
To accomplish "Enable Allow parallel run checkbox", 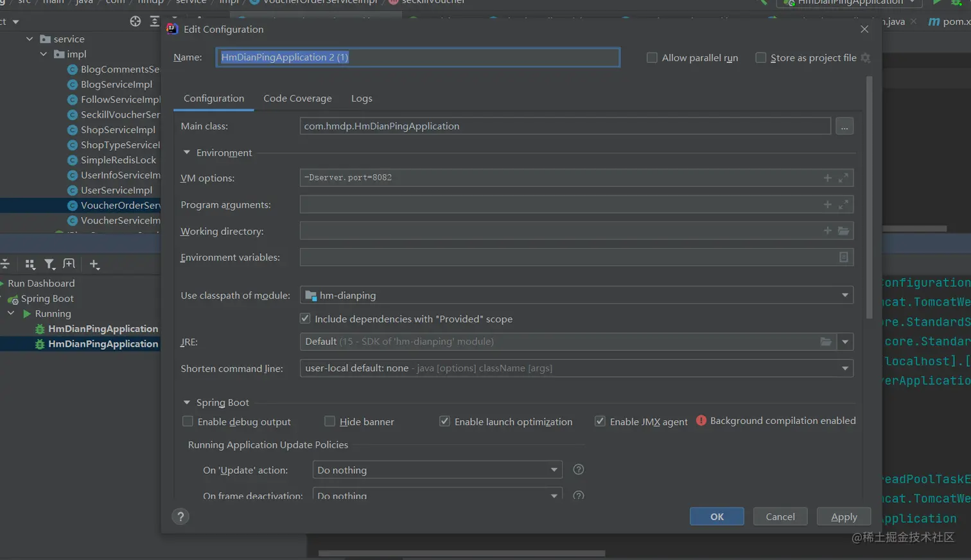I will tap(652, 58).
